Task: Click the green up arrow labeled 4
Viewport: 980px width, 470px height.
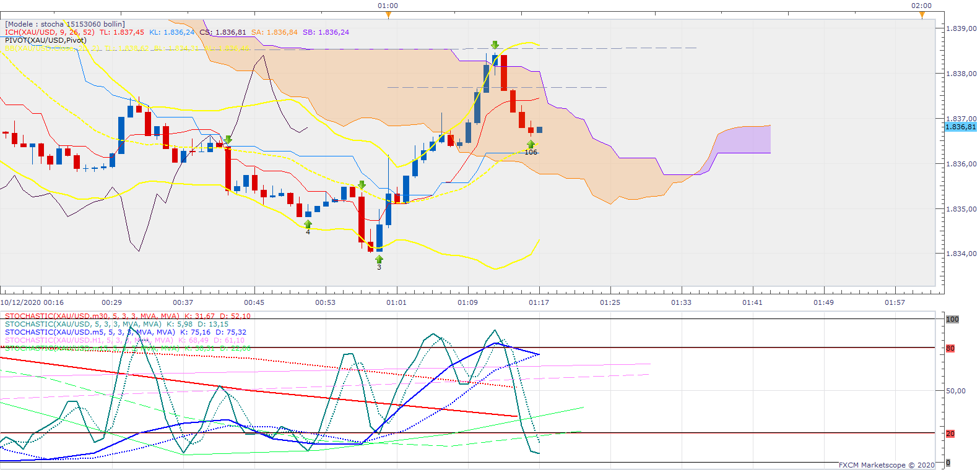Action: pos(308,224)
